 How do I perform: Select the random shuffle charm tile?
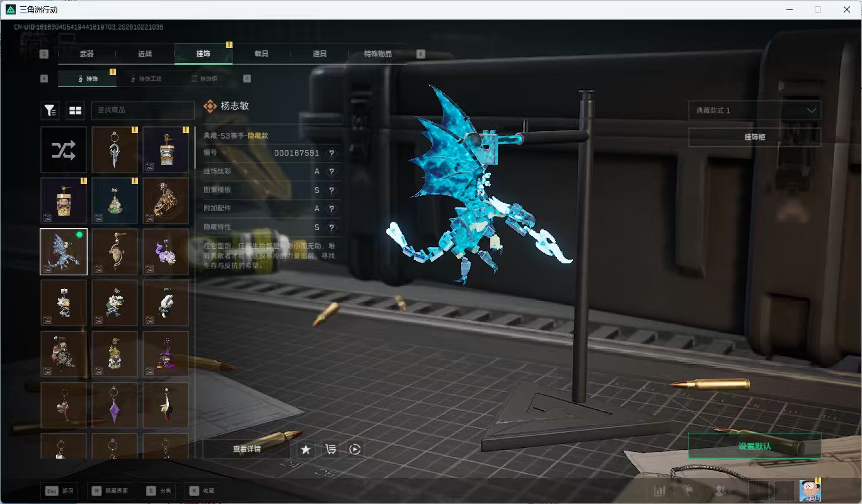click(64, 149)
